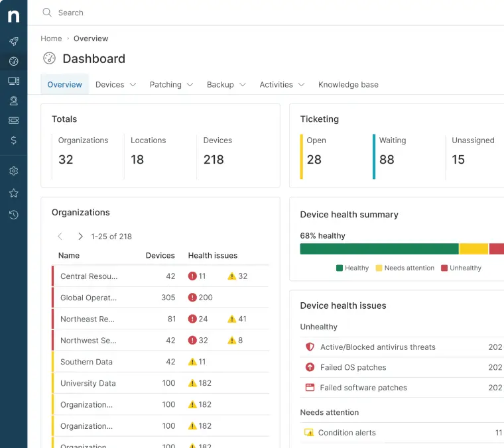Click the Failed software patches window icon
The height and width of the screenshot is (448, 504).
click(x=310, y=387)
